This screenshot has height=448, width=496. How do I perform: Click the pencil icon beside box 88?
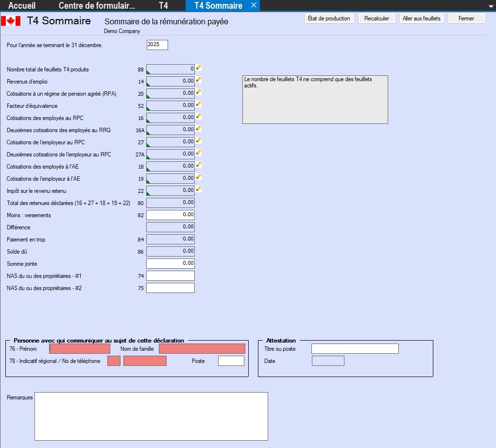click(x=199, y=68)
